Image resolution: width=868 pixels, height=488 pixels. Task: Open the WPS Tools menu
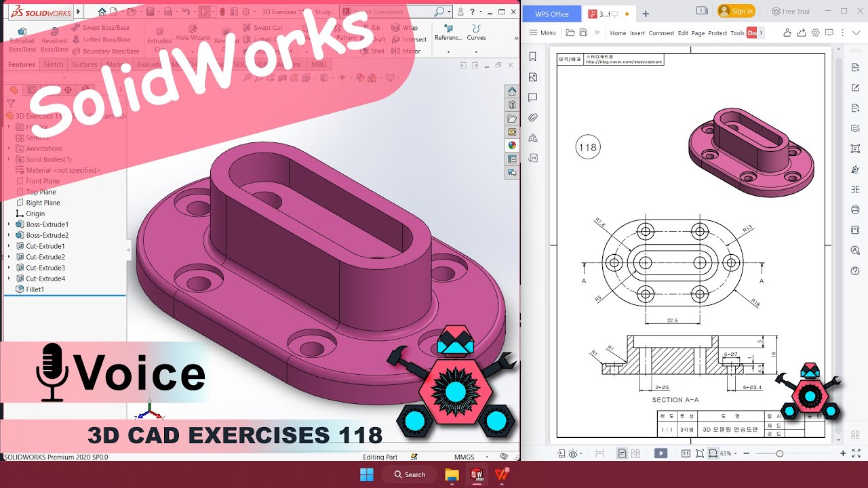point(737,33)
